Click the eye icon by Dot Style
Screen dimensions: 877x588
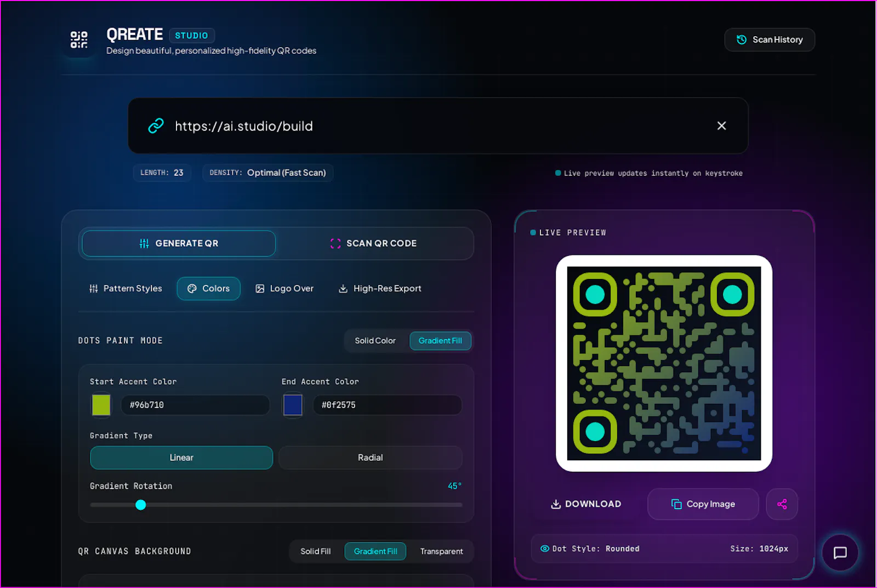click(545, 549)
